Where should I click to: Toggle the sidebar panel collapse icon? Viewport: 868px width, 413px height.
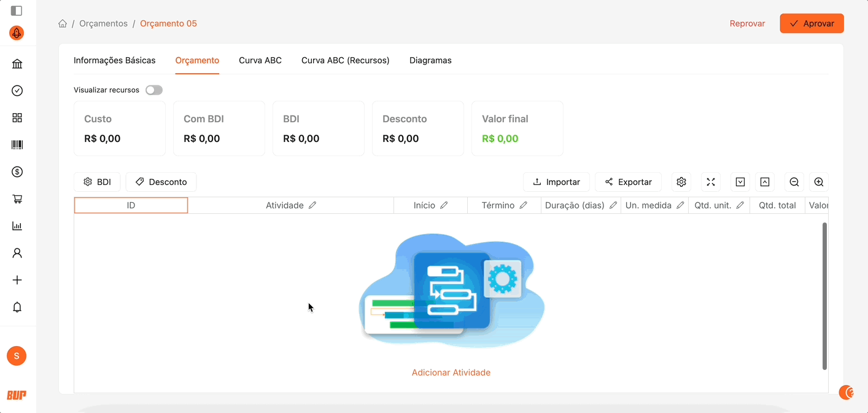pyautogui.click(x=17, y=10)
